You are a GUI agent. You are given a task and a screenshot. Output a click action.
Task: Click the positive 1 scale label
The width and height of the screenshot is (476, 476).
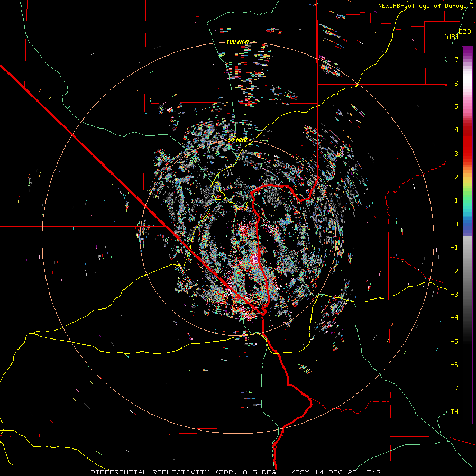coord(456,200)
